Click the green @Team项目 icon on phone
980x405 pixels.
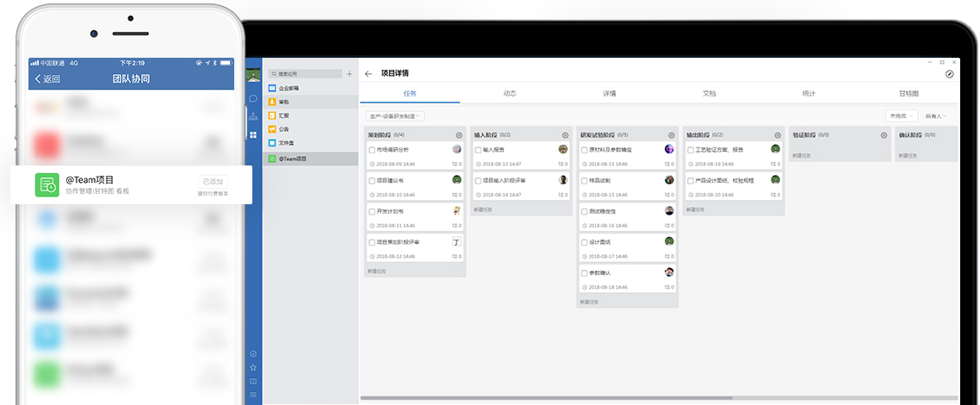pyautogui.click(x=47, y=185)
